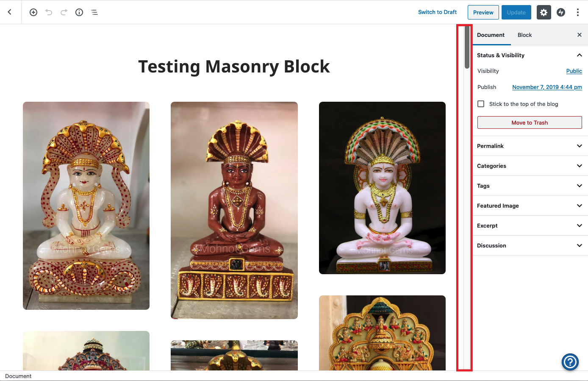The height and width of the screenshot is (381, 588).
Task: Preview the post
Action: (x=483, y=12)
